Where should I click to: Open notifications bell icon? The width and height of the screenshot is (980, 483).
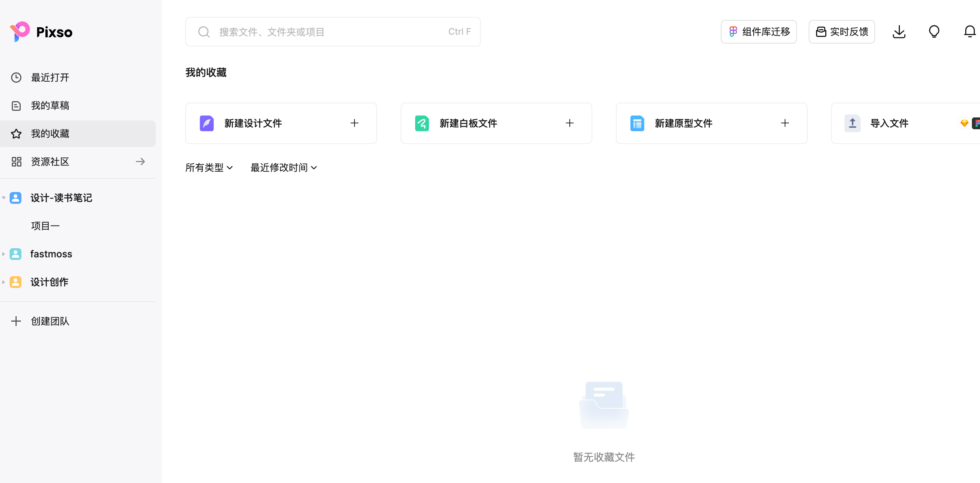click(x=969, y=32)
